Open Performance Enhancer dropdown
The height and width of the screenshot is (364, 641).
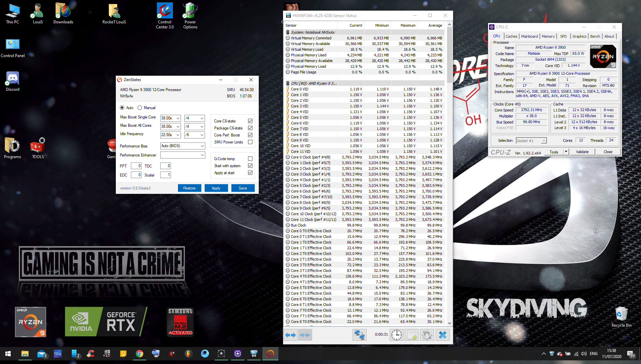183,155
